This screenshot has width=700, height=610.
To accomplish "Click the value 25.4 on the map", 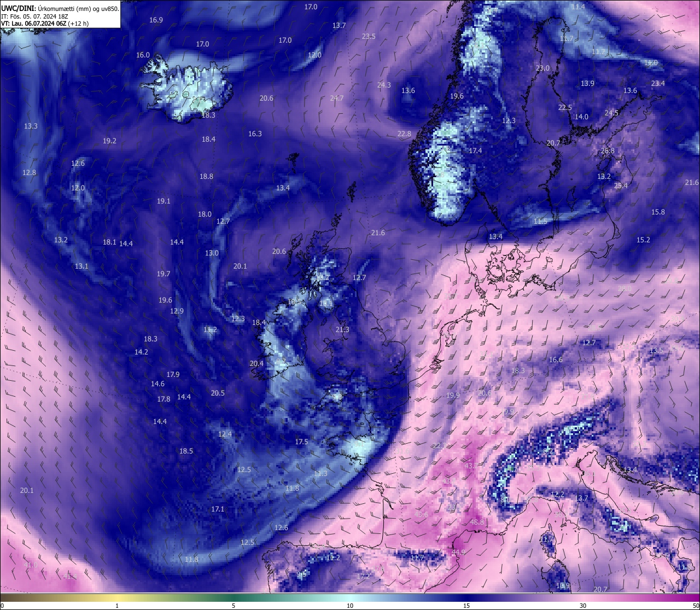I will tap(621, 185).
